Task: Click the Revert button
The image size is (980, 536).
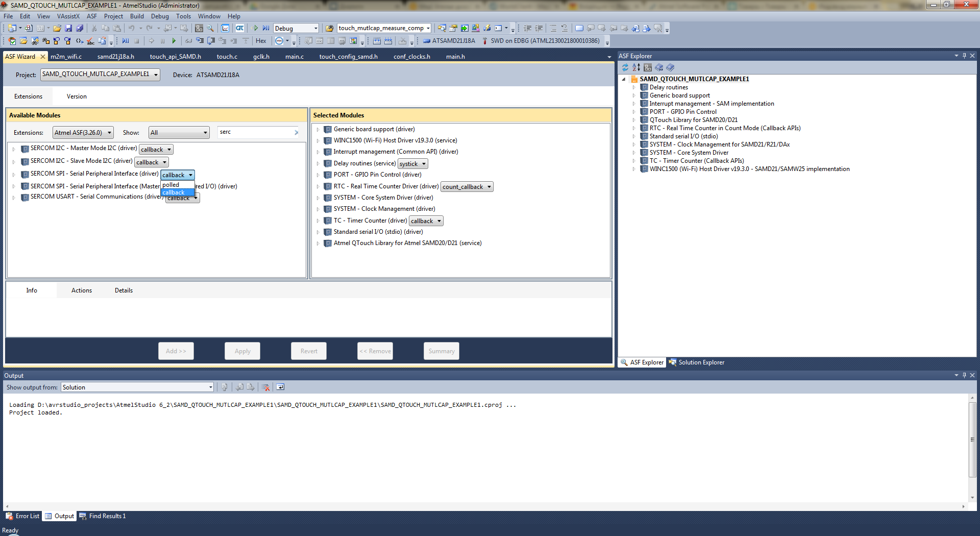Action: click(309, 351)
